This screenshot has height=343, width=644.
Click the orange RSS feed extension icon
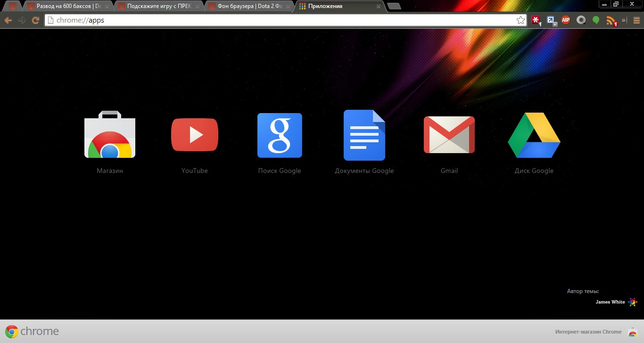click(x=611, y=20)
